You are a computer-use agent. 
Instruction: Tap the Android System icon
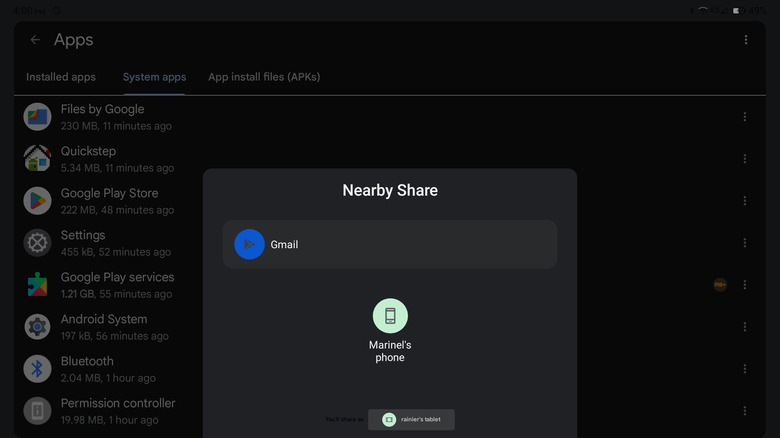click(37, 327)
